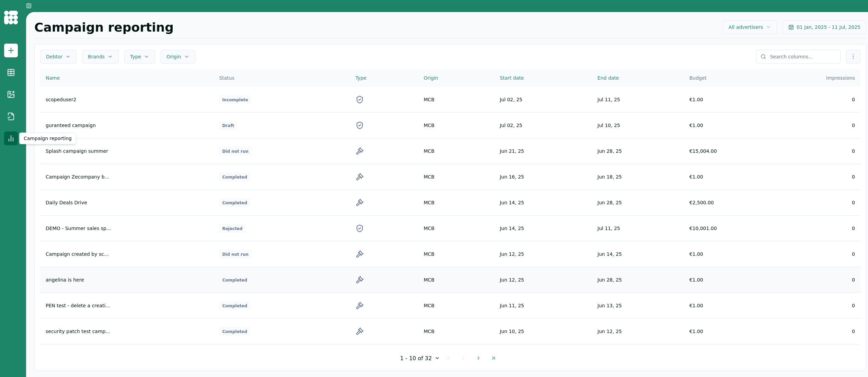The height and width of the screenshot is (377, 868).
Task: Open the image creatives sidebar icon
Action: click(x=11, y=94)
